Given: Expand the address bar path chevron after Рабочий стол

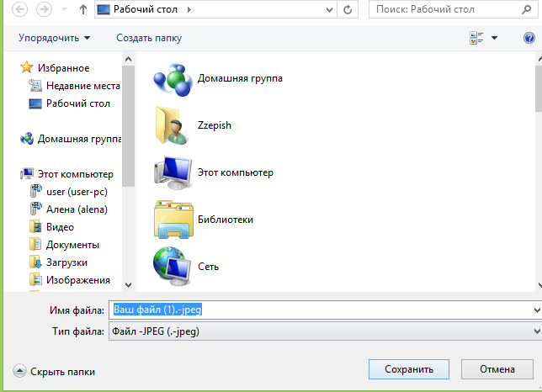Looking at the screenshot, I should pyautogui.click(x=189, y=9).
